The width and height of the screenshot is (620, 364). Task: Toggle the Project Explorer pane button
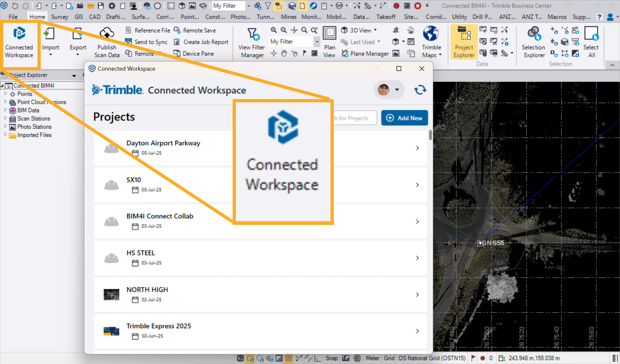464,42
